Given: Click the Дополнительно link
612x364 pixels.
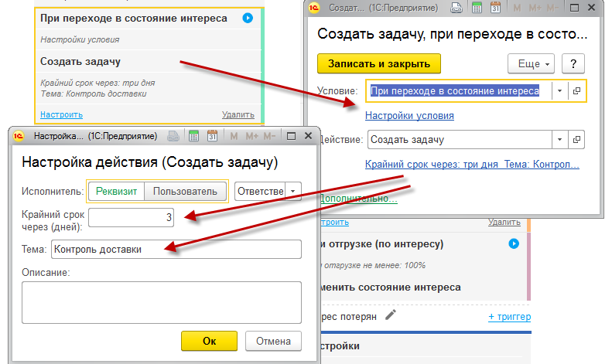Looking at the screenshot, I should (x=358, y=199).
